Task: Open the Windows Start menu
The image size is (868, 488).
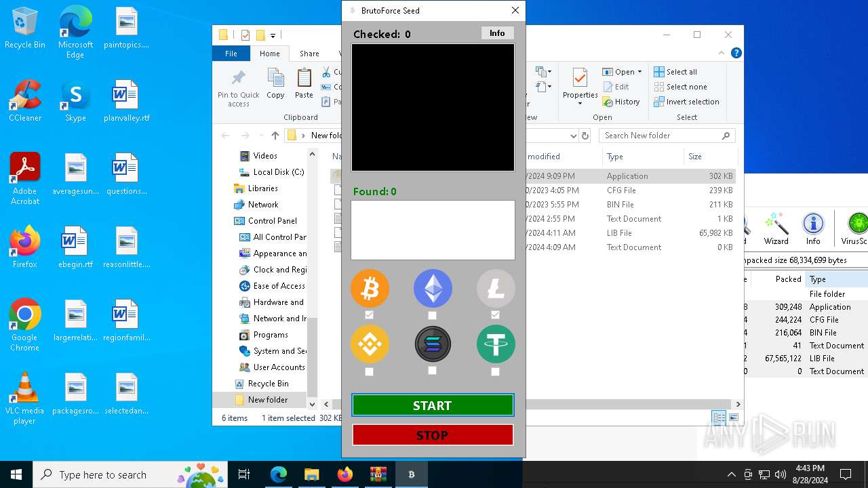Action: pyautogui.click(x=16, y=474)
